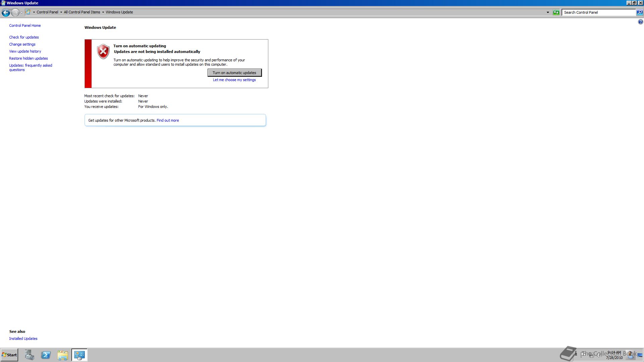This screenshot has width=644, height=362.
Task: Click the greyed Forward arrow button
Action: pyautogui.click(x=15, y=12)
